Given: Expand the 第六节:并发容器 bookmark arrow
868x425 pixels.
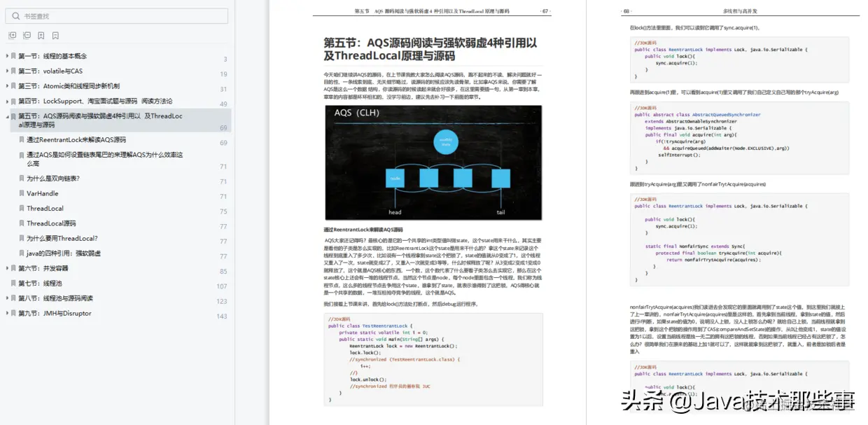Looking at the screenshot, I should (x=6, y=268).
